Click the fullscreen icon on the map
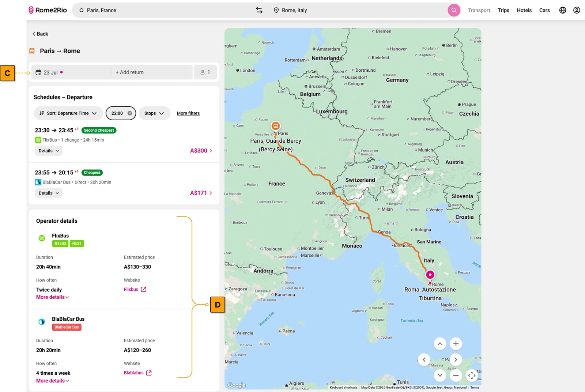The width and height of the screenshot is (585, 392). coord(472,376)
